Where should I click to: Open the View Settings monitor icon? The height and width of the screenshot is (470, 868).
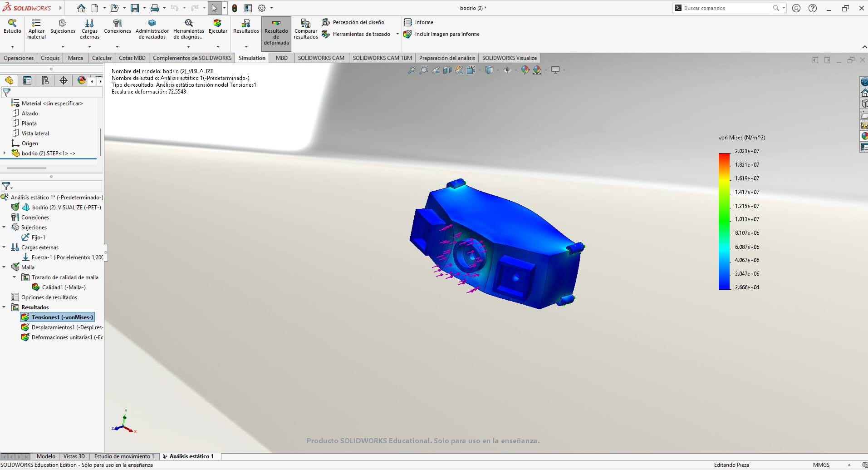(555, 70)
